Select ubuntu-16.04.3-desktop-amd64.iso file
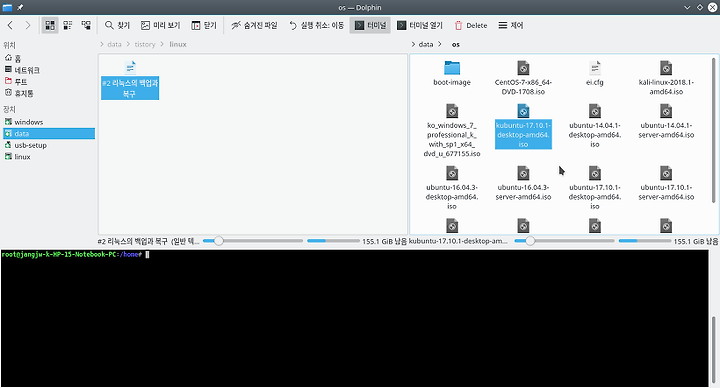This screenshot has width=720, height=388. 452,188
